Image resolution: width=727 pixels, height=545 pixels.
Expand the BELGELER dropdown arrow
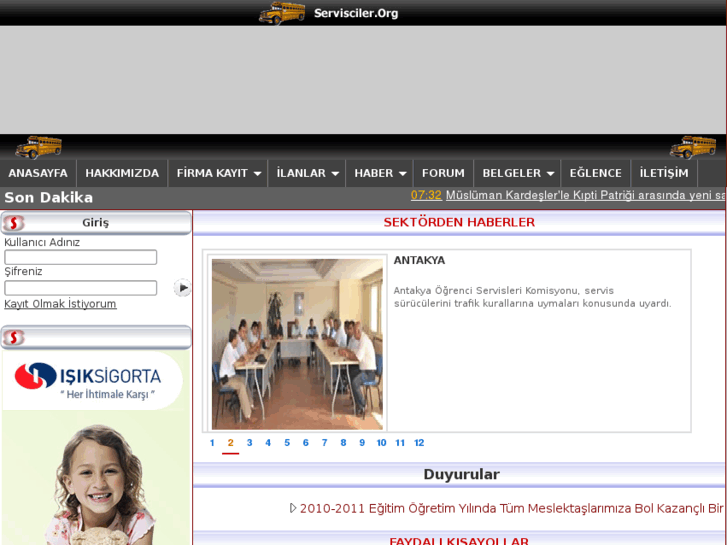(x=550, y=173)
